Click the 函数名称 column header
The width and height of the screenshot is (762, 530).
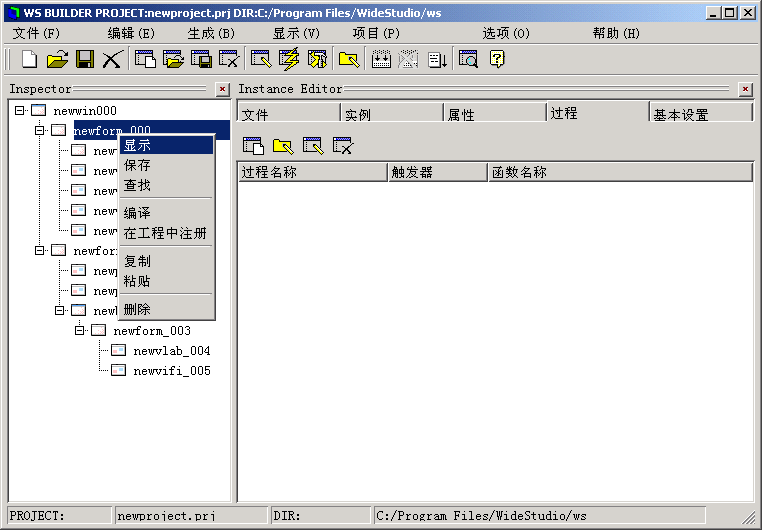click(620, 172)
